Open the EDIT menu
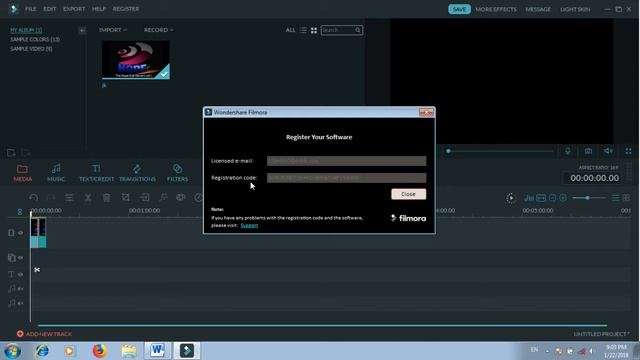Screen dimensions: 640x360 click(x=50, y=9)
